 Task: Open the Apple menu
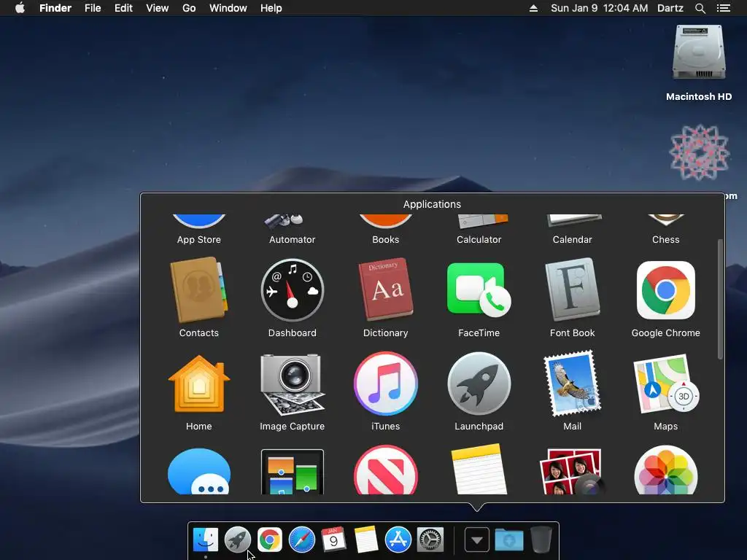pyautogui.click(x=20, y=8)
